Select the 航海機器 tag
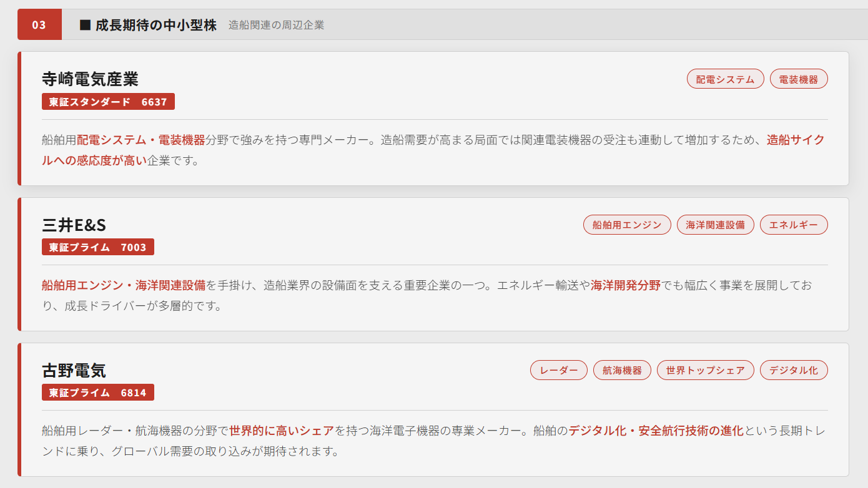The image size is (868, 488). click(x=622, y=370)
